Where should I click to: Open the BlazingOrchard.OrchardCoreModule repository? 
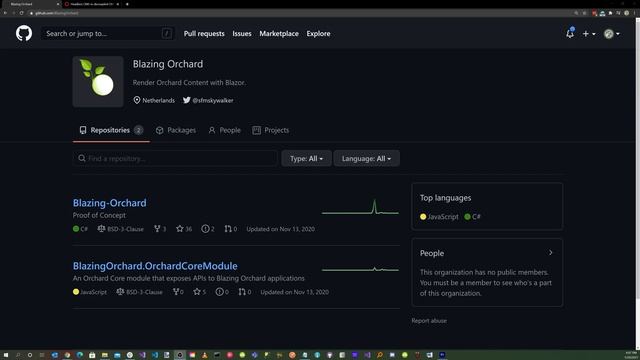(x=155, y=266)
